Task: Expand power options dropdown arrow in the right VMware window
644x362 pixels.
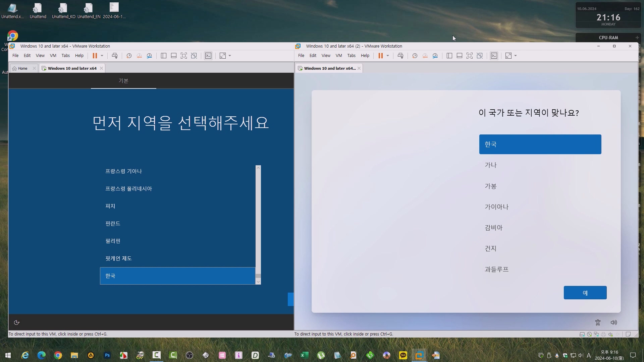Action: point(388,56)
